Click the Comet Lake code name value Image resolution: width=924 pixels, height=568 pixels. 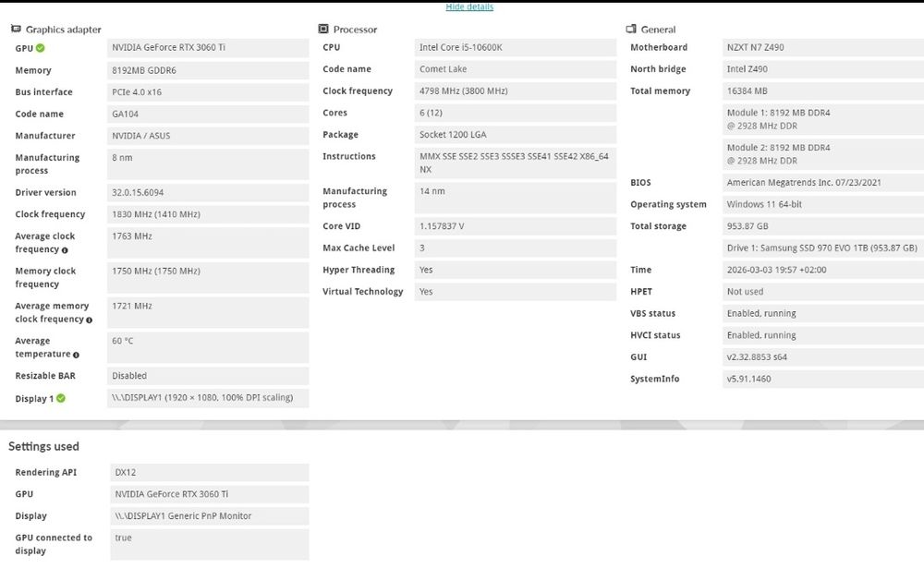[x=515, y=69]
